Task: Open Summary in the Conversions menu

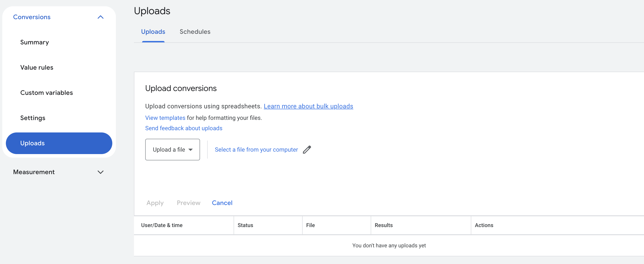Action: click(x=34, y=42)
